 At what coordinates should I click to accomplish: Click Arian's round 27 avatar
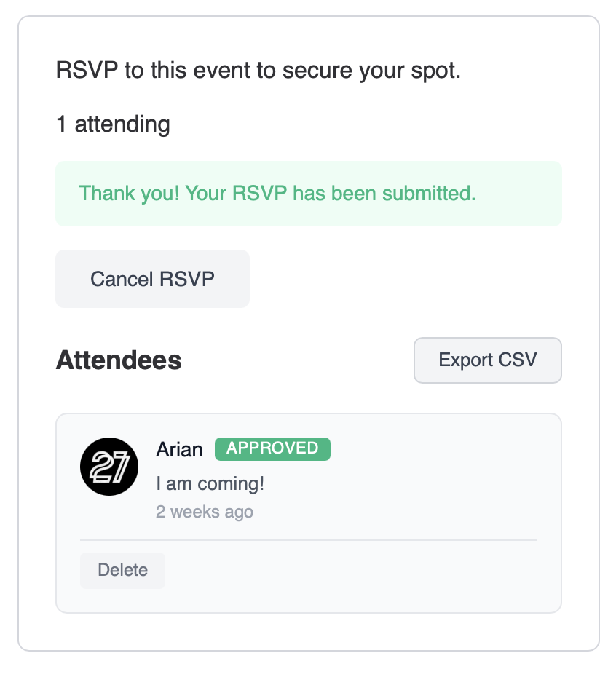pos(108,467)
